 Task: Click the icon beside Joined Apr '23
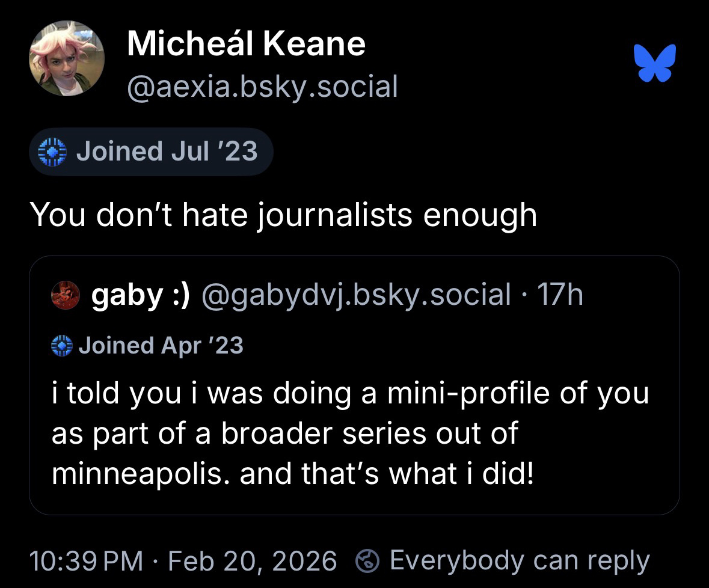(61, 346)
